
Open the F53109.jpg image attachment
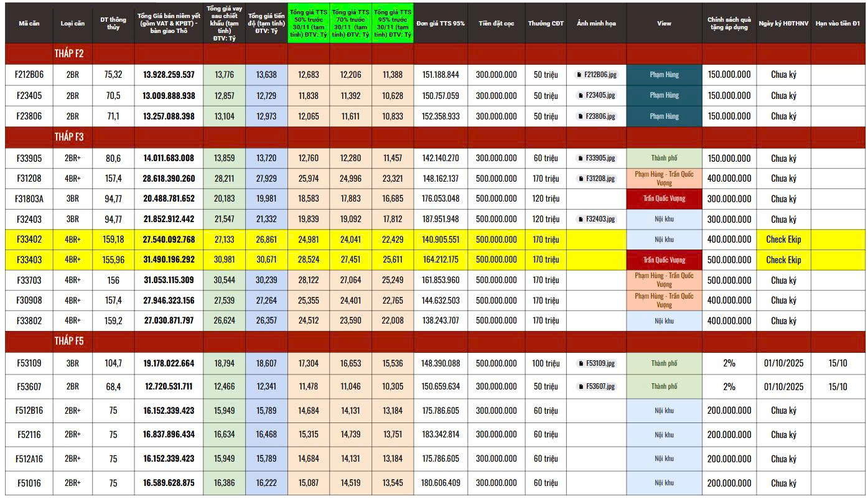596,363
